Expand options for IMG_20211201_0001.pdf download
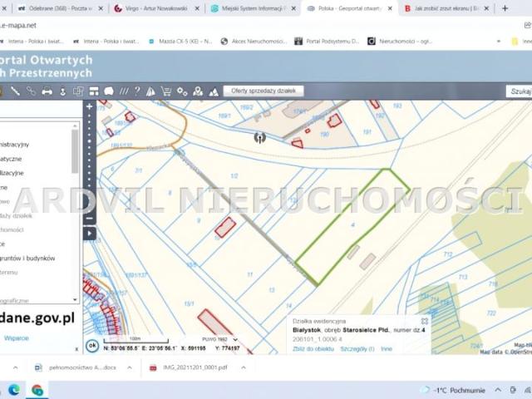Viewport: 532px width, 399px height. 244,367
